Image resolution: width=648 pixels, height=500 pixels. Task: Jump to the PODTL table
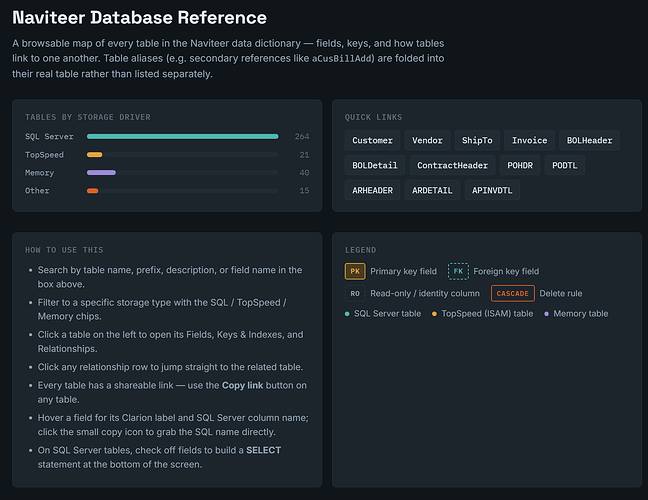click(x=565, y=165)
